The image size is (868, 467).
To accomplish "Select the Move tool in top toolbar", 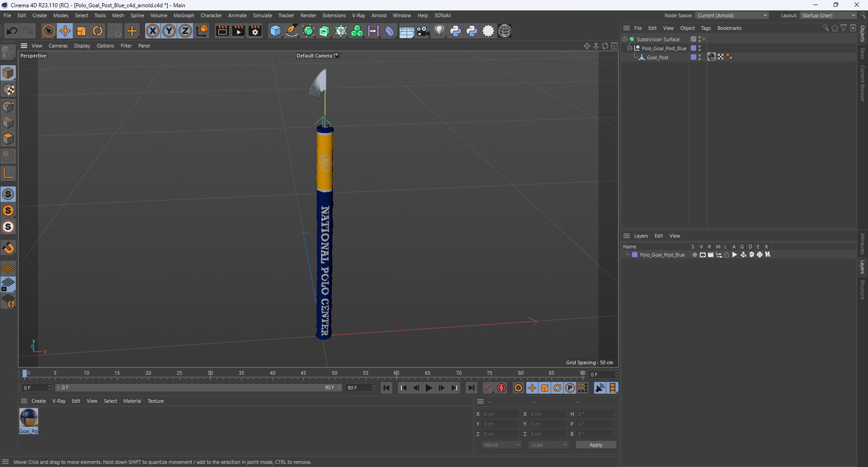I will [x=65, y=31].
